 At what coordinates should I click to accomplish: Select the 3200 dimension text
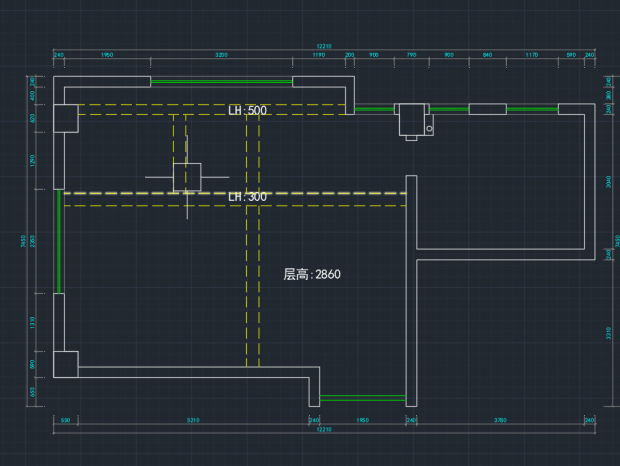tap(221, 55)
